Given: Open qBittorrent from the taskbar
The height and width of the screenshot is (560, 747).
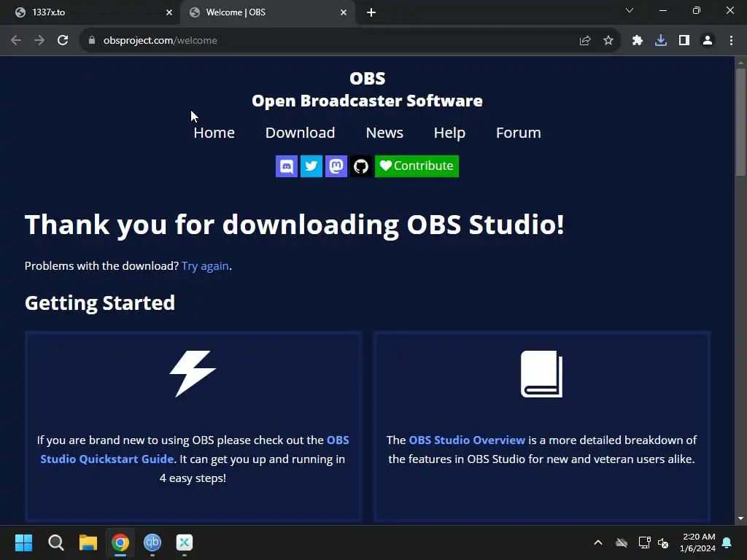Looking at the screenshot, I should click(x=152, y=542).
